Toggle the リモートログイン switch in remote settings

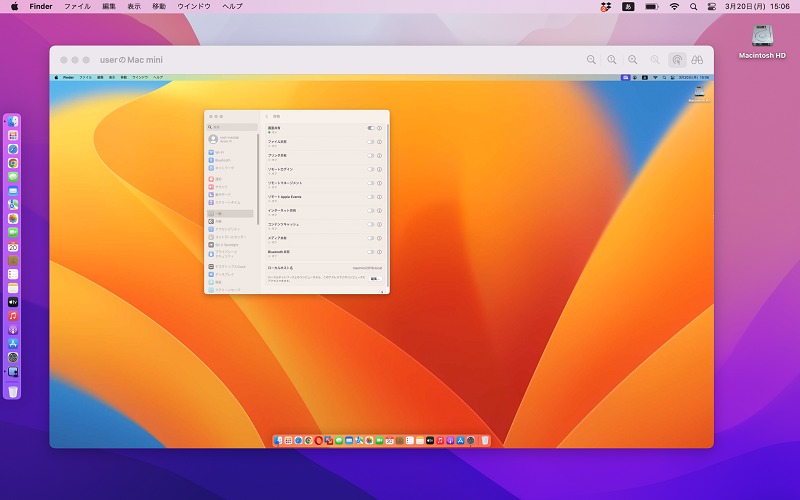371,169
